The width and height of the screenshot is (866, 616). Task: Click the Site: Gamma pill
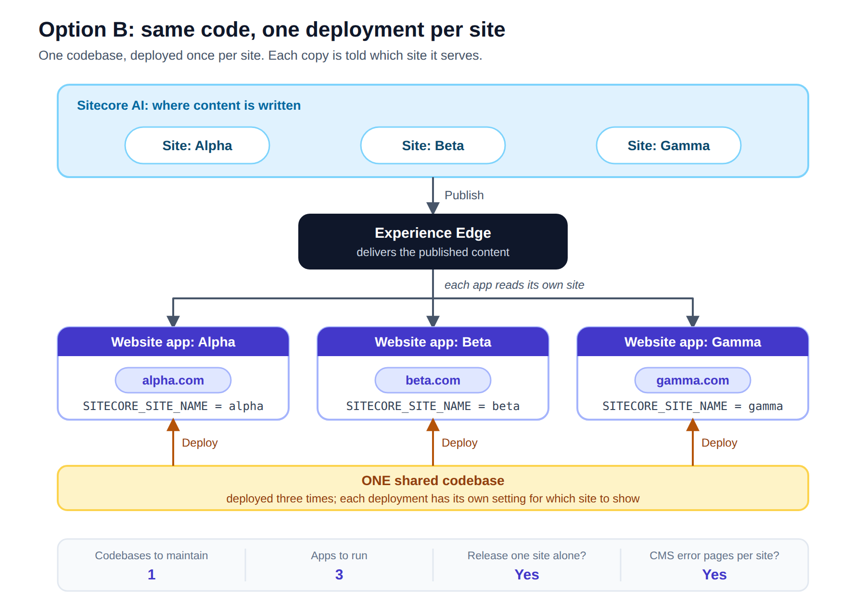point(669,145)
